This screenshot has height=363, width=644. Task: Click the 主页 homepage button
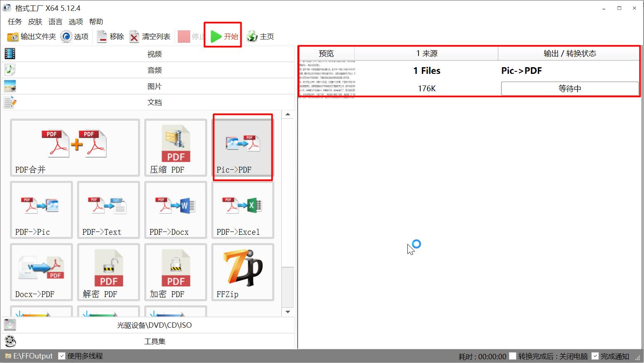pyautogui.click(x=260, y=37)
